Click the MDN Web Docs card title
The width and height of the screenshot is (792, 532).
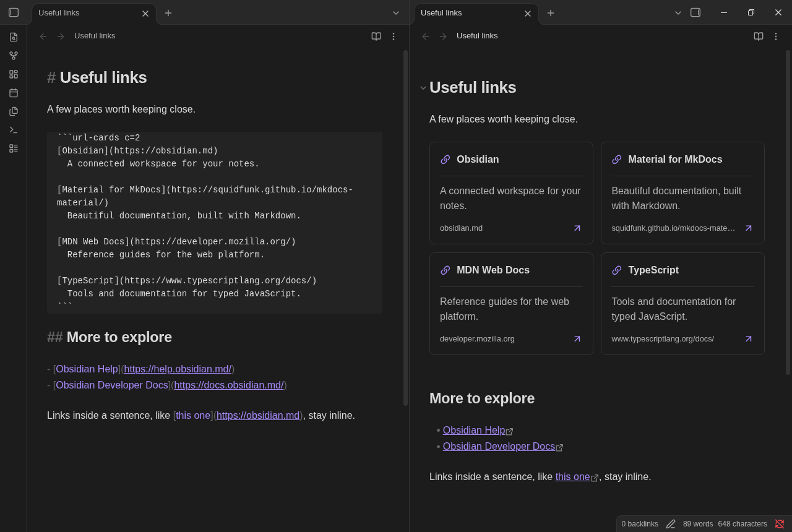[493, 270]
